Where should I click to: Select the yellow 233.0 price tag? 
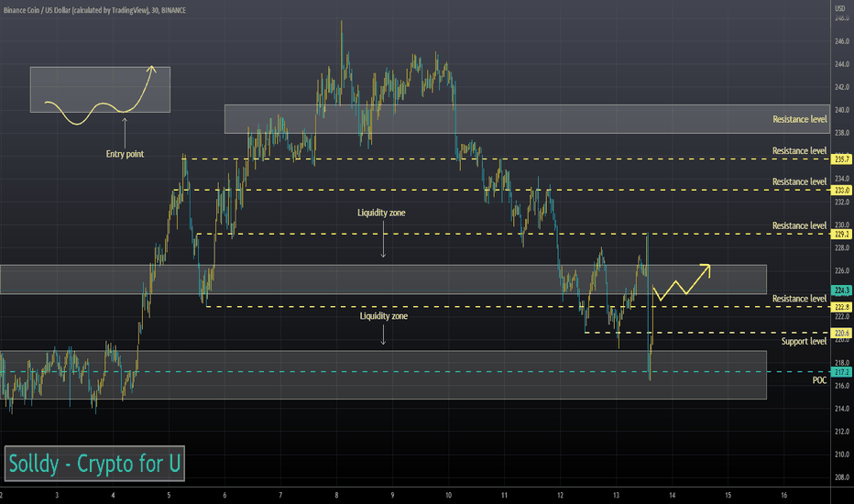click(x=841, y=191)
